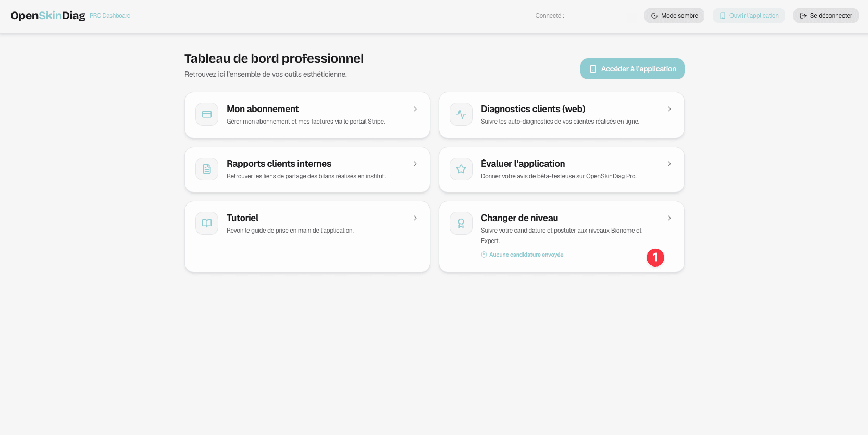Open the Diagnostics clients (web) card title
The image size is (868, 435).
coord(533,109)
